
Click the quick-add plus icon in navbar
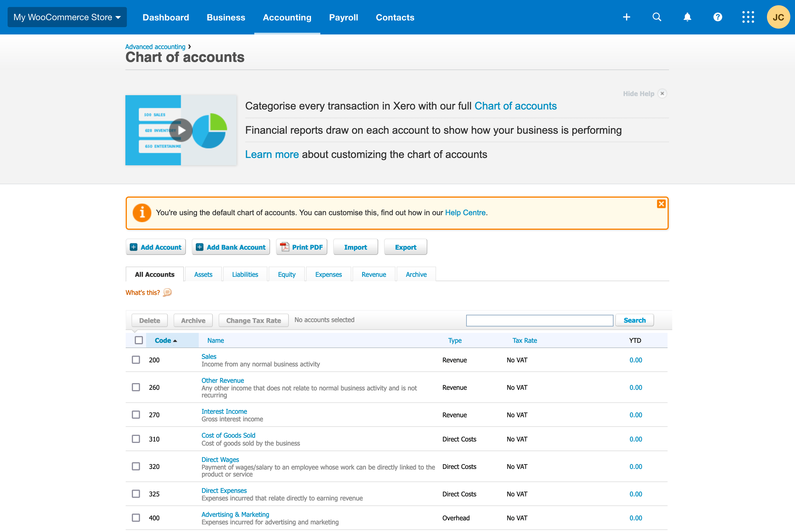pos(627,17)
